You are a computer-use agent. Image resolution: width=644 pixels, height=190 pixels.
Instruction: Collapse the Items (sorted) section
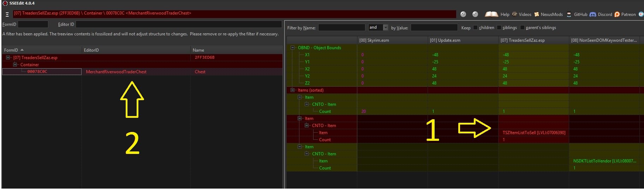coord(293,90)
